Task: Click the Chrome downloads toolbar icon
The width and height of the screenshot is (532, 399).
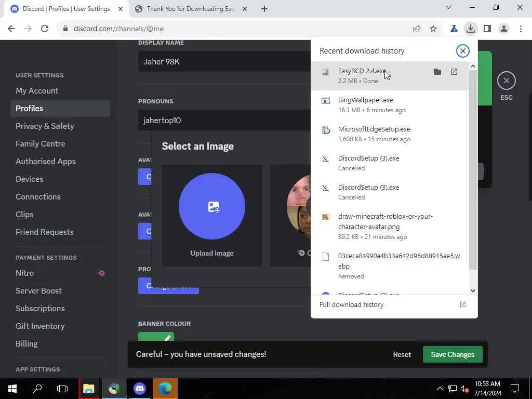Action: pyautogui.click(x=470, y=29)
